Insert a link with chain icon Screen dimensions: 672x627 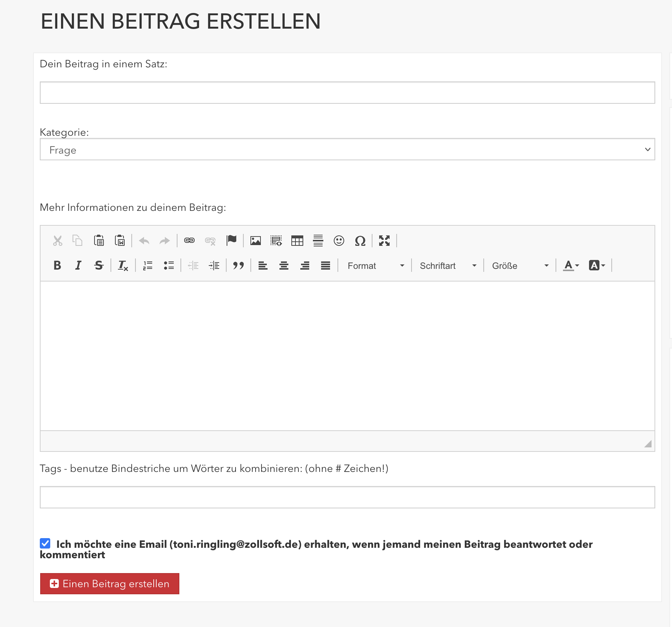(x=189, y=241)
